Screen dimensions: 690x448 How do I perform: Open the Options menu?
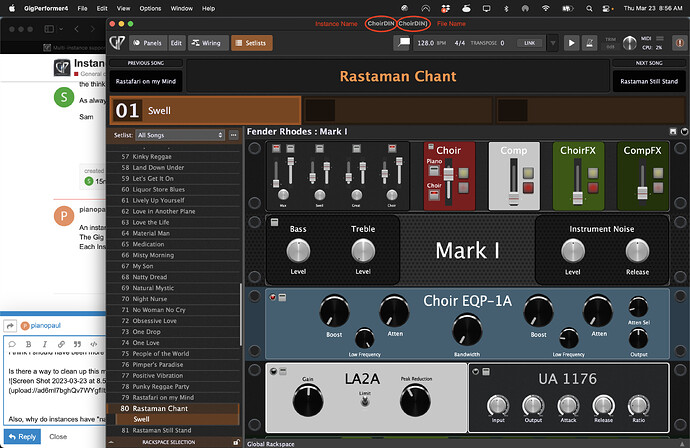click(150, 8)
